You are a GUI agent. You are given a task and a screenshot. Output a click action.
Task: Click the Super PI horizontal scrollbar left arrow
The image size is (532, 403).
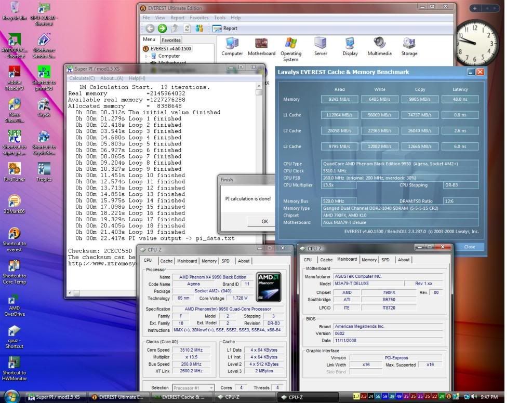point(70,292)
